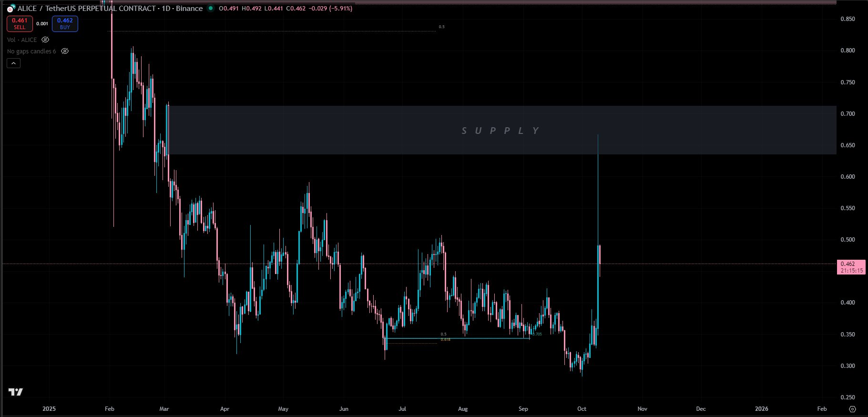
Task: Click the May label on time axis
Action: 283,409
